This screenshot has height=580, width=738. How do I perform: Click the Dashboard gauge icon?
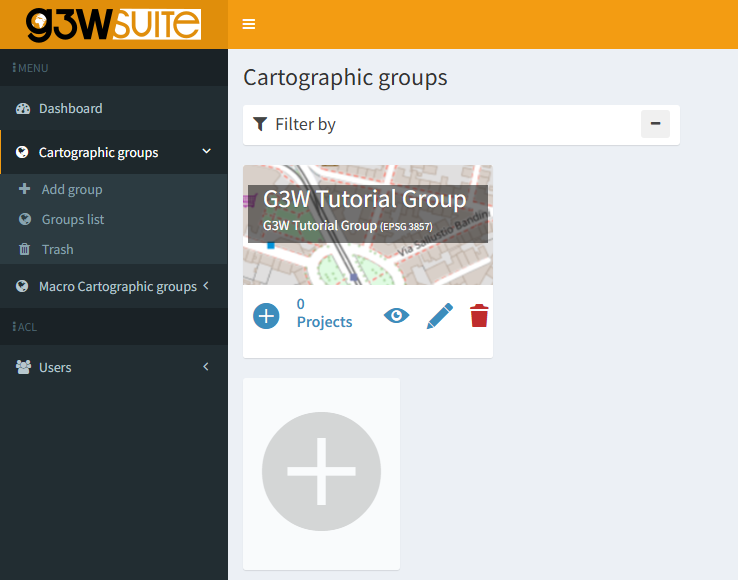click(23, 109)
